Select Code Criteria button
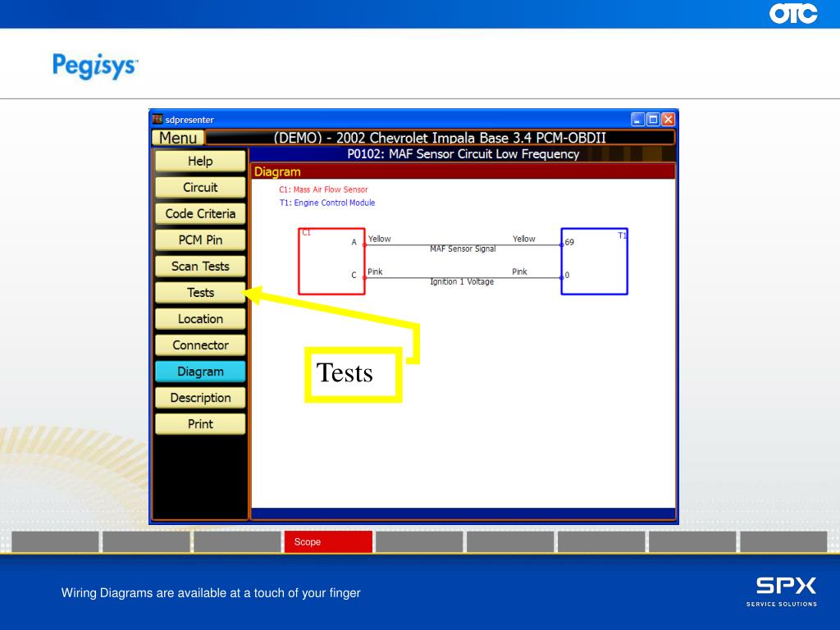This screenshot has width=840, height=630. click(x=200, y=214)
